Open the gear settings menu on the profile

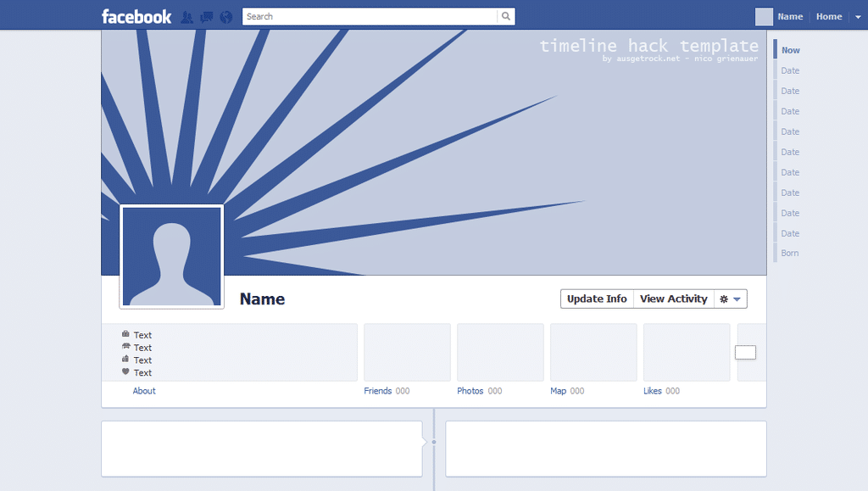pyautogui.click(x=725, y=299)
